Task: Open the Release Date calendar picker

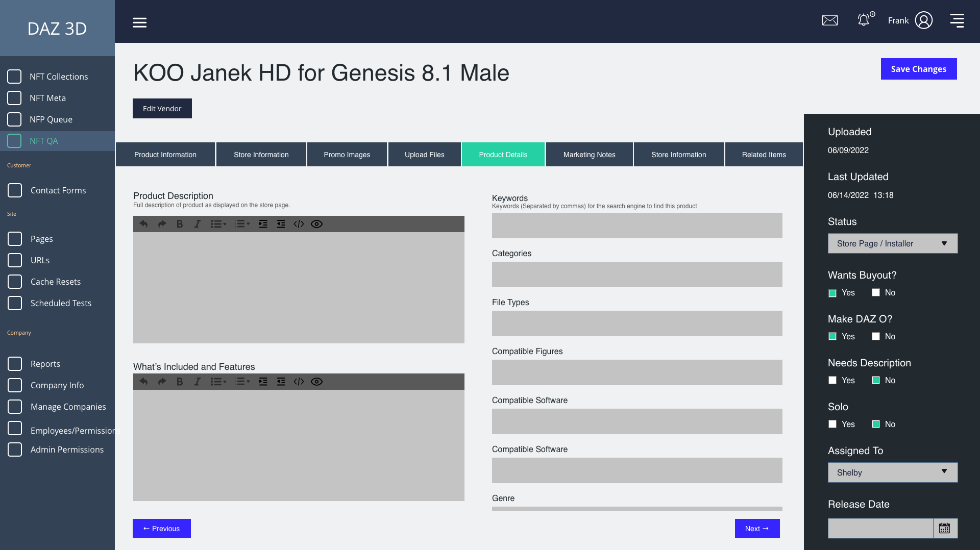Action: coord(945,528)
